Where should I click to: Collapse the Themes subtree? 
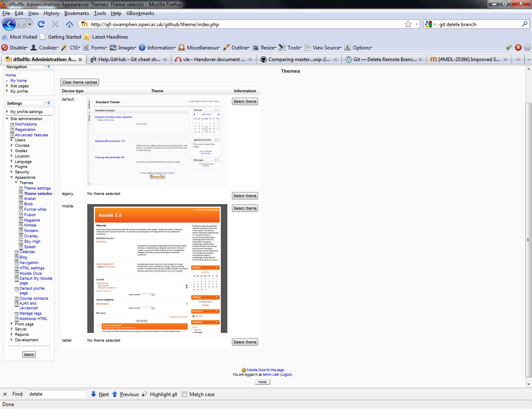16,183
